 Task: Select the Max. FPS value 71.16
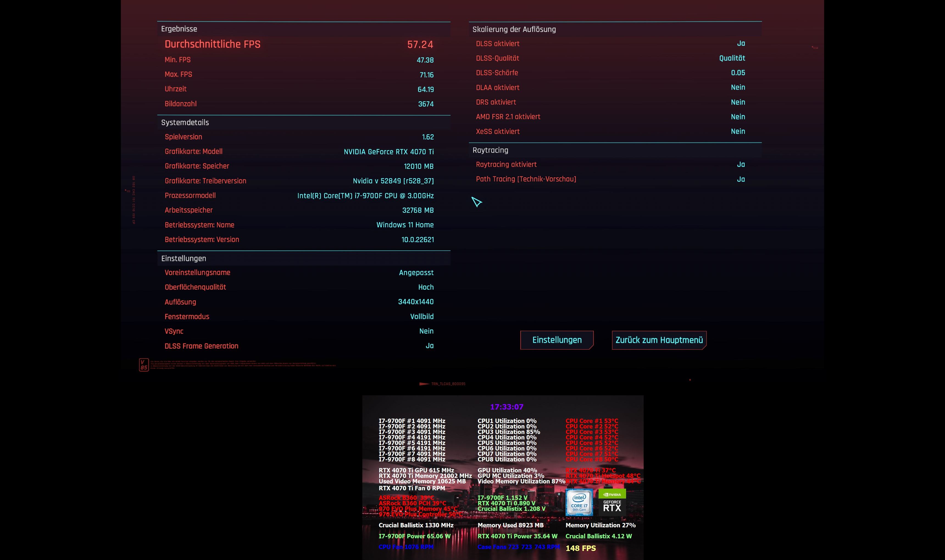tap(427, 75)
